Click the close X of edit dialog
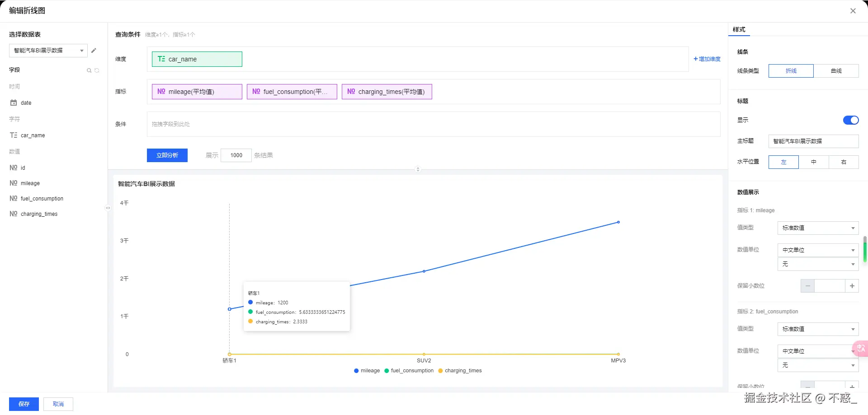 tap(853, 11)
